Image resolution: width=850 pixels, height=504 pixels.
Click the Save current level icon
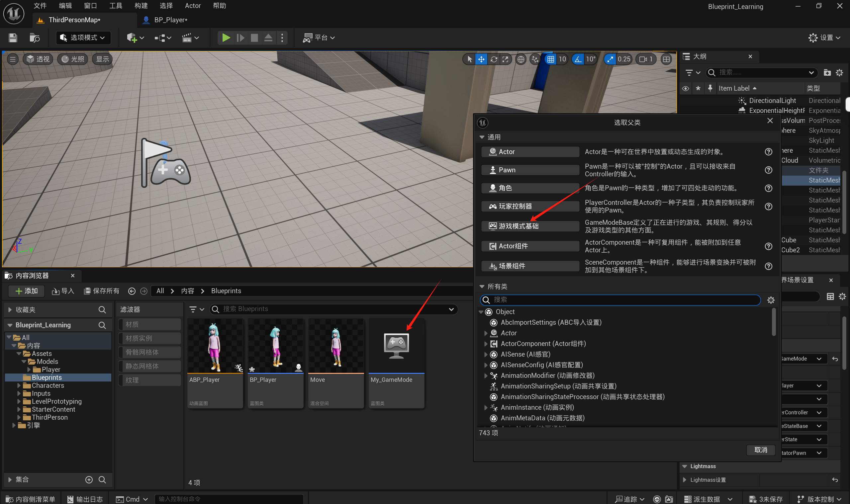(13, 38)
